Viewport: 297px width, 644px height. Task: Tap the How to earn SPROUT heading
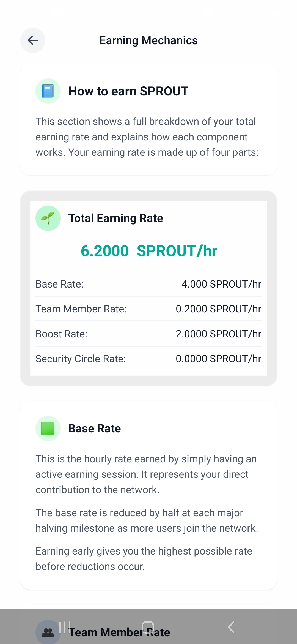[128, 91]
